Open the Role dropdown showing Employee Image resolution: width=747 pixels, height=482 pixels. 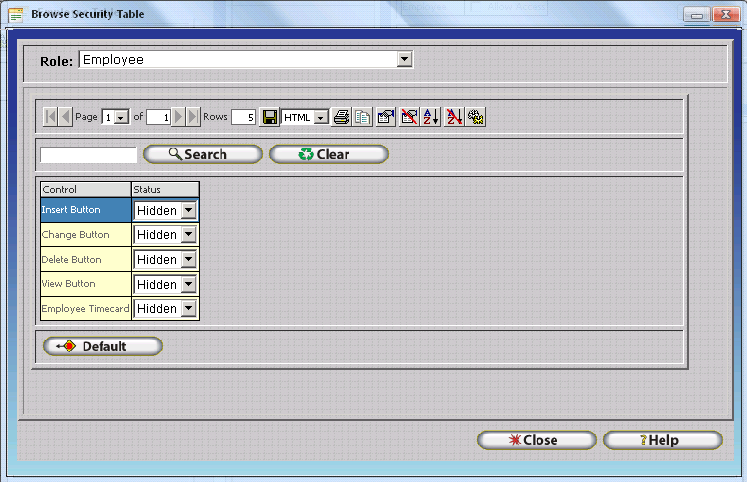coord(404,60)
